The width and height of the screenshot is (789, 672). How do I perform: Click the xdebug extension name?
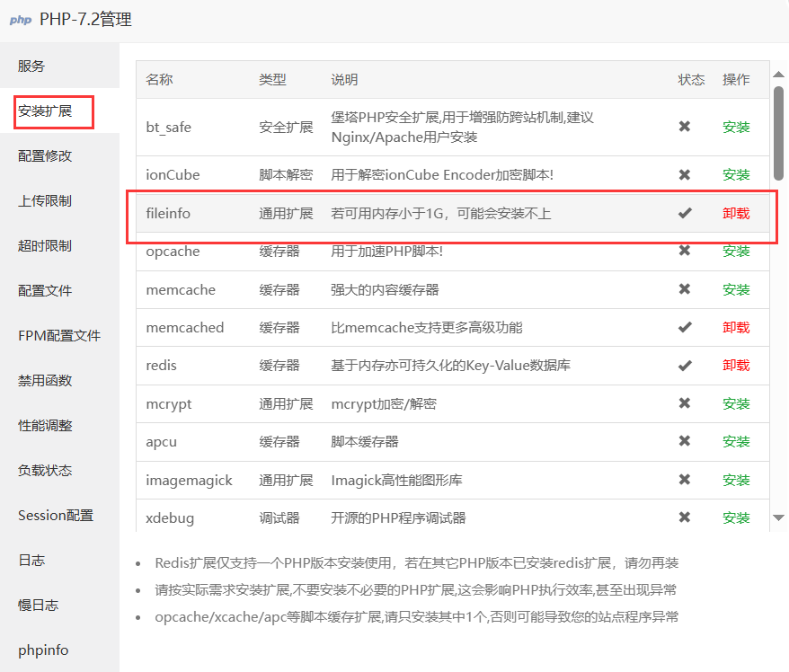(170, 518)
